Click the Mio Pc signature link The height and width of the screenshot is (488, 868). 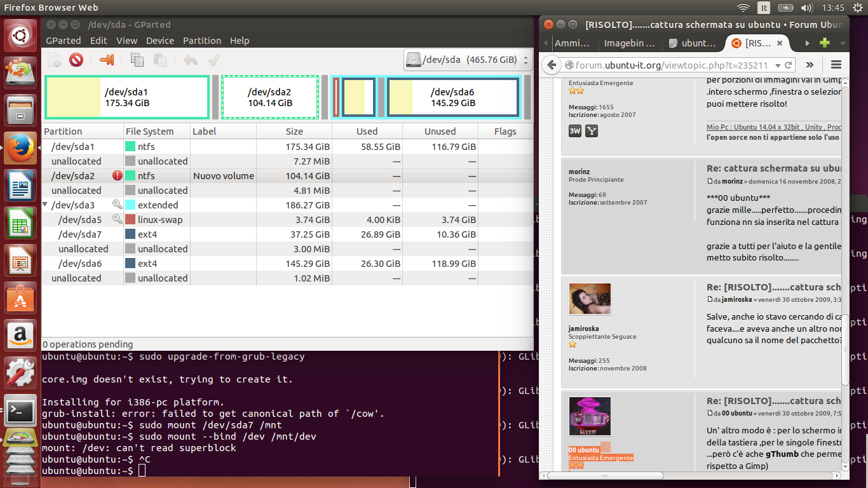pyautogui.click(x=774, y=127)
